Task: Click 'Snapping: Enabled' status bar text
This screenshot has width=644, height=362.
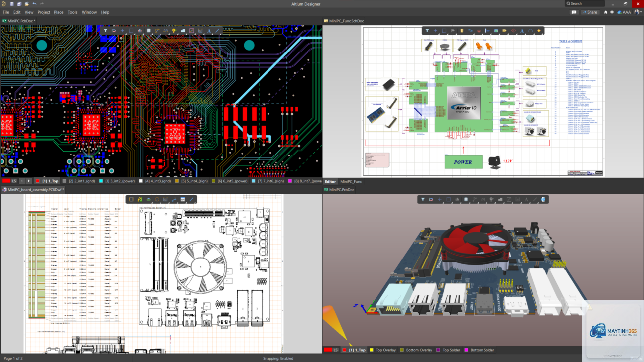Action: pyautogui.click(x=278, y=358)
